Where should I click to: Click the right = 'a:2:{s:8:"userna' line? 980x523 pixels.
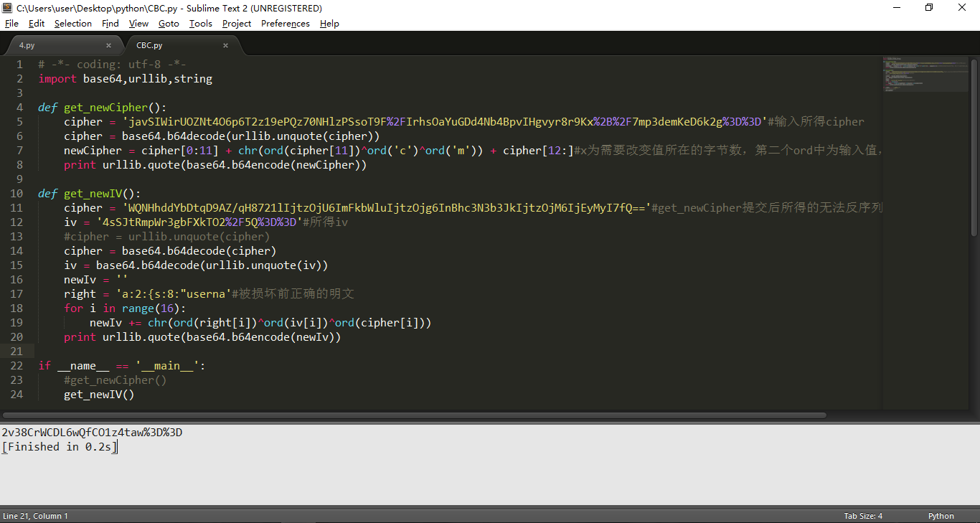pyautogui.click(x=209, y=294)
